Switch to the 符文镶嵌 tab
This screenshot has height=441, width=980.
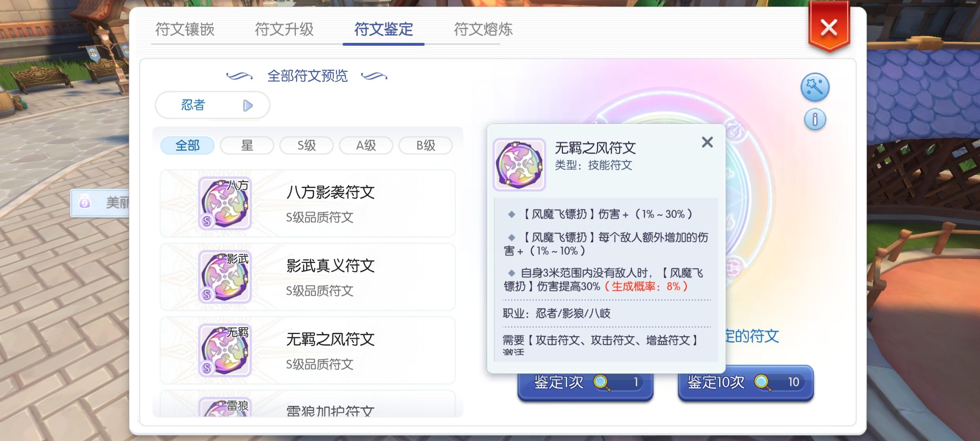point(185,29)
